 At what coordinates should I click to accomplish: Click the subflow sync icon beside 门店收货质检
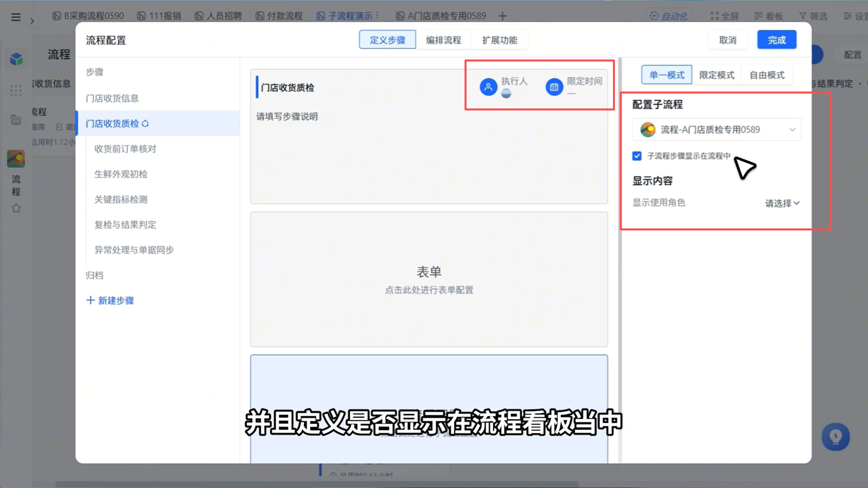point(145,124)
